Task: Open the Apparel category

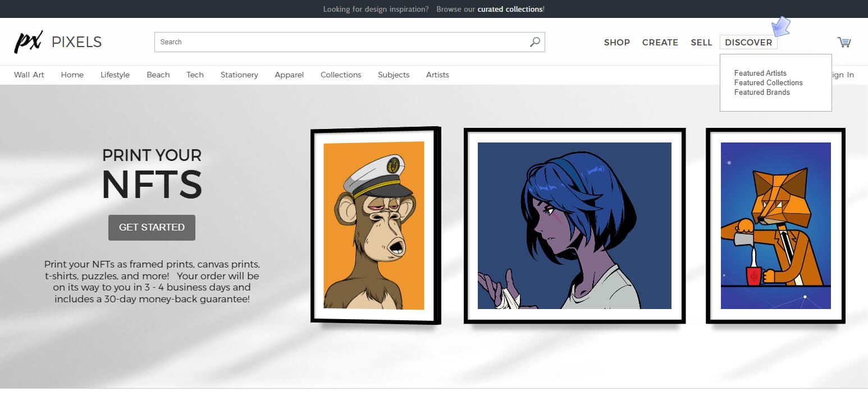Action: [x=289, y=75]
